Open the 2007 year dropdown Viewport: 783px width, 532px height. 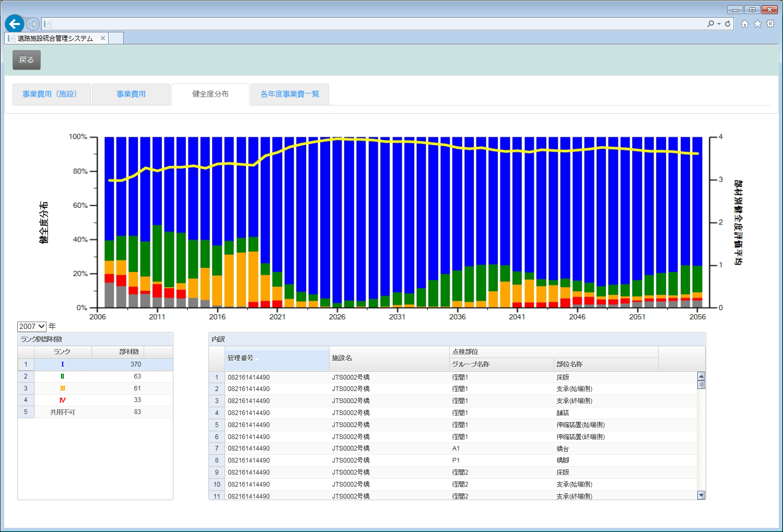pos(32,326)
